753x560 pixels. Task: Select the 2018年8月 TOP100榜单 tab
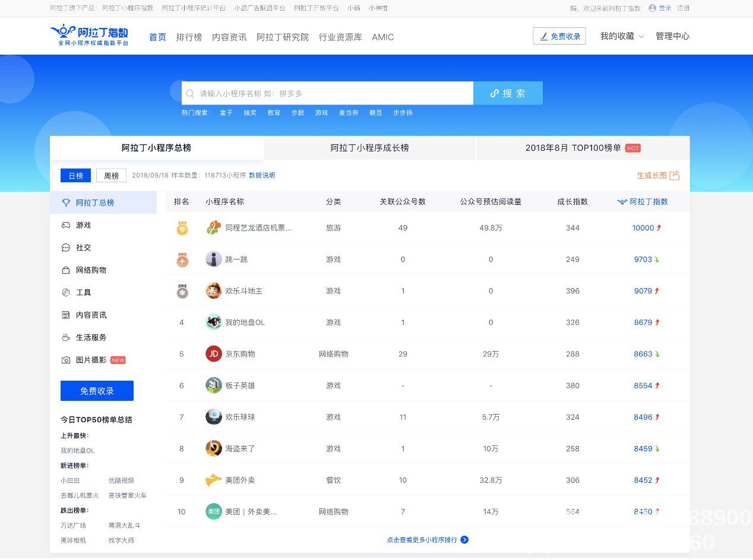click(583, 148)
